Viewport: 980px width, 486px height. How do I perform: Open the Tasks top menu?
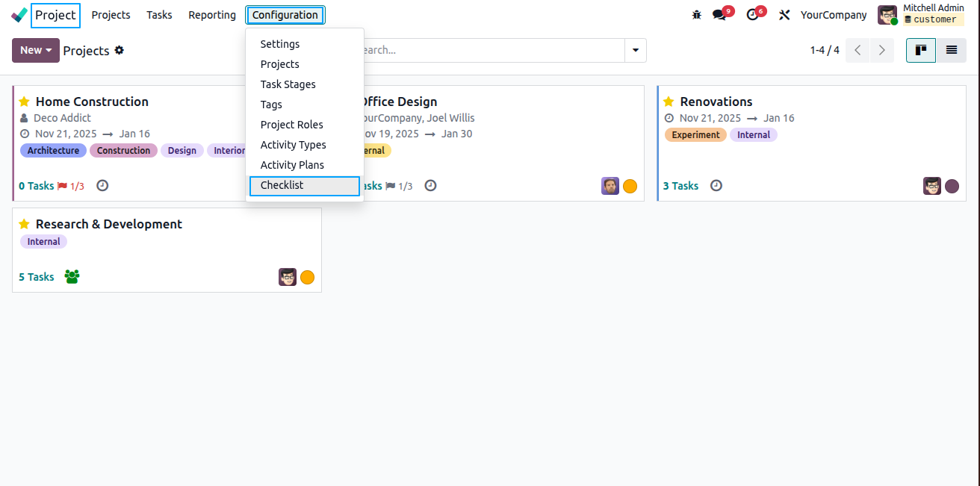point(159,15)
